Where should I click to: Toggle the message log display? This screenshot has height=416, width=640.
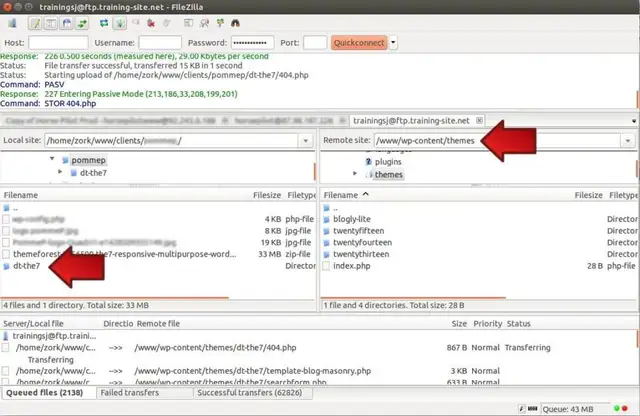pos(36,23)
